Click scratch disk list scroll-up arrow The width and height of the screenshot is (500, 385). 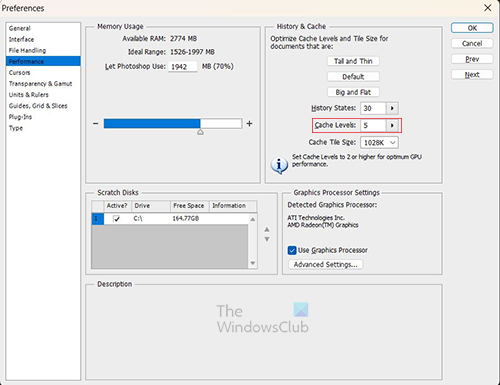pos(253,219)
